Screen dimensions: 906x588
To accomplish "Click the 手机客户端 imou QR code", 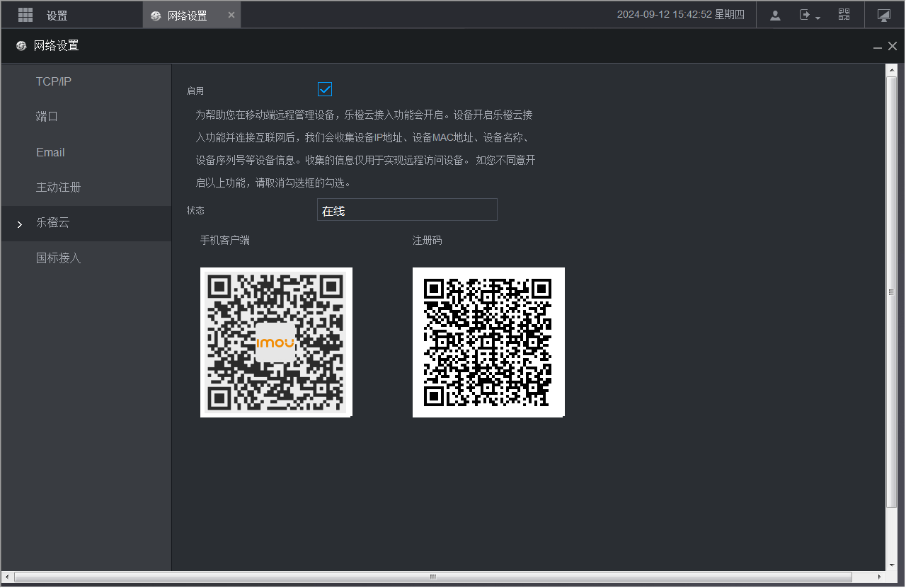I will [276, 342].
